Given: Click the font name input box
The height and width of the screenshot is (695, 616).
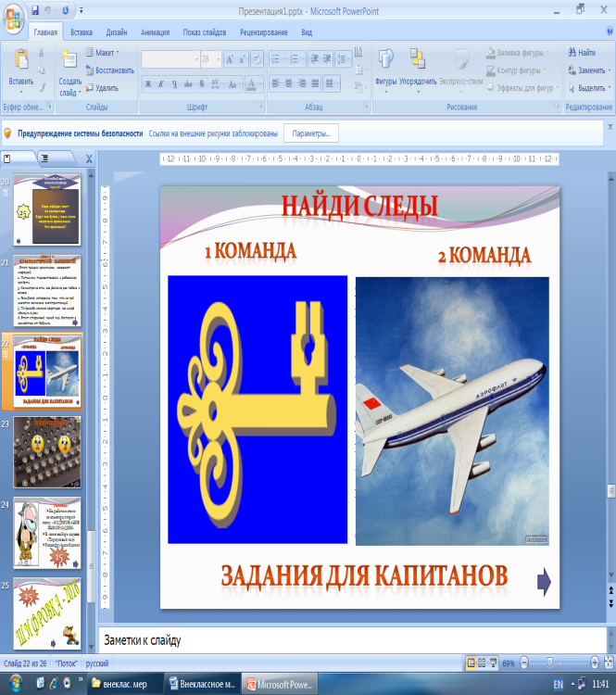Looking at the screenshot, I should pyautogui.click(x=170, y=59).
